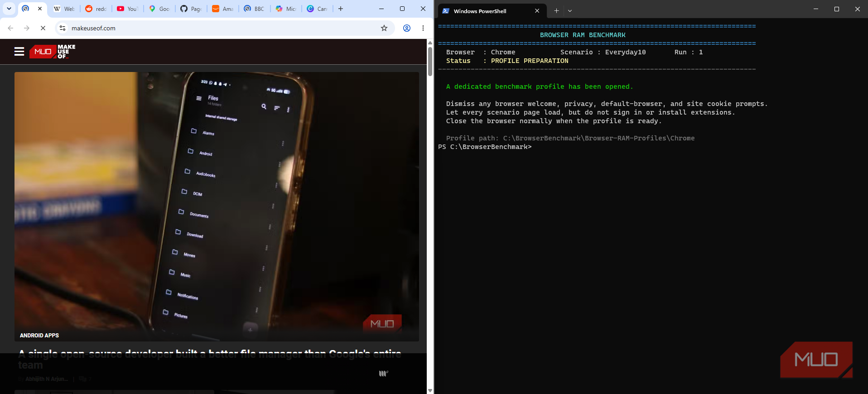Open the MUO hamburger menu

pyautogui.click(x=19, y=52)
